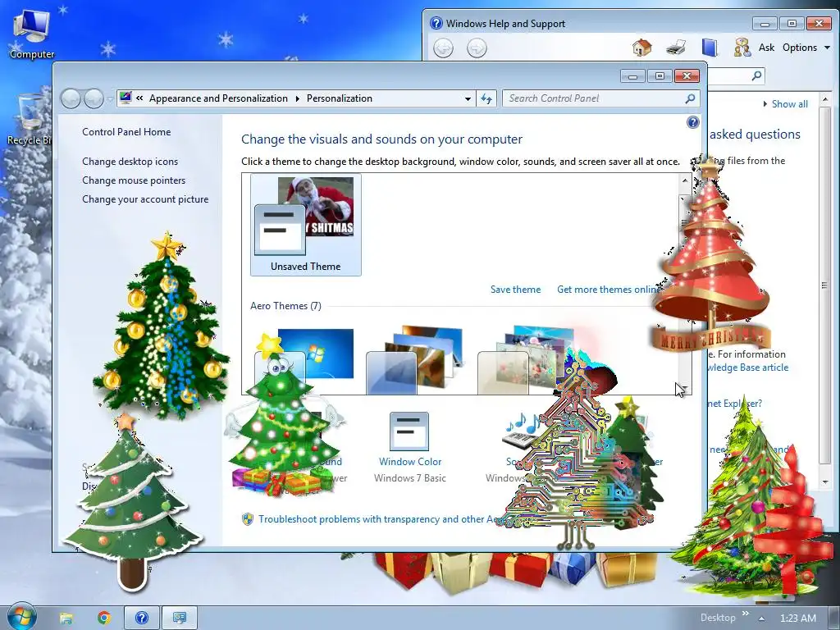This screenshot has height=630, width=840.
Task: Switch to Personalization taskbar button
Action: [x=180, y=619]
